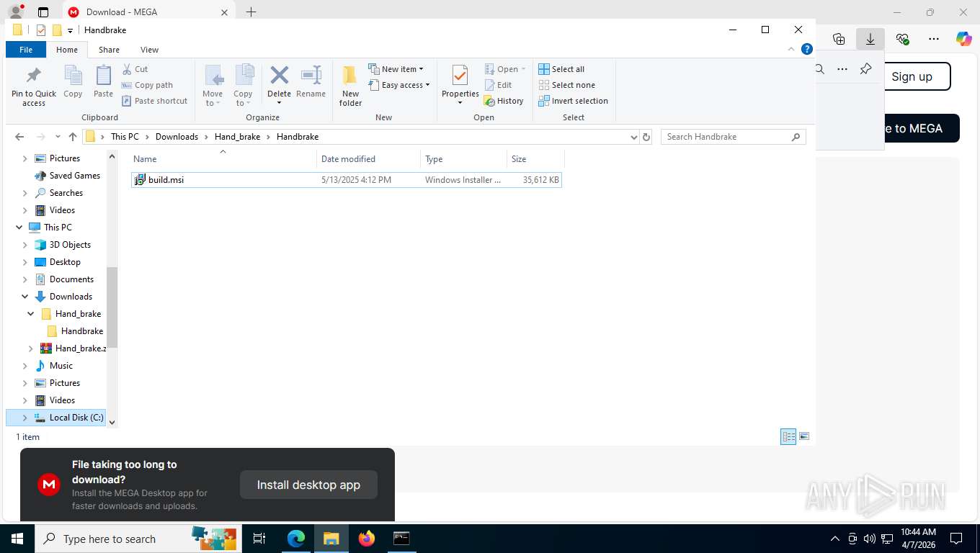Click the taskbar volume icon

(869, 539)
